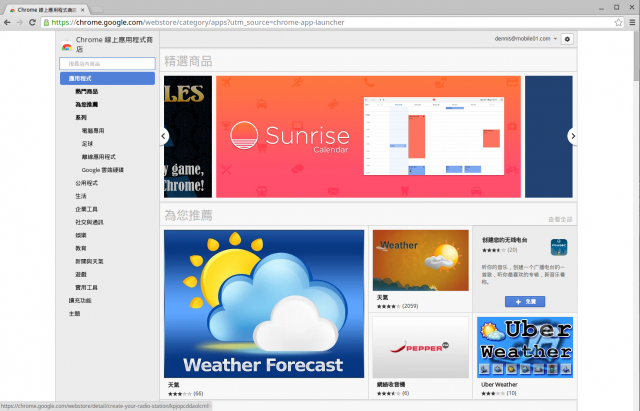Open 熱門商品 in sidebar
Image resolution: width=640 pixels, height=411 pixels.
87,91
